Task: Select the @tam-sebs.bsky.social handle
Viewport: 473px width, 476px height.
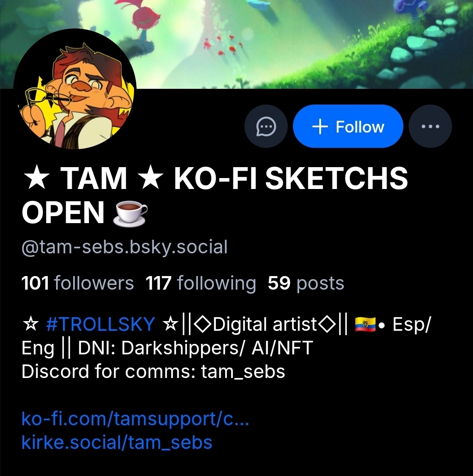Action: (124, 247)
